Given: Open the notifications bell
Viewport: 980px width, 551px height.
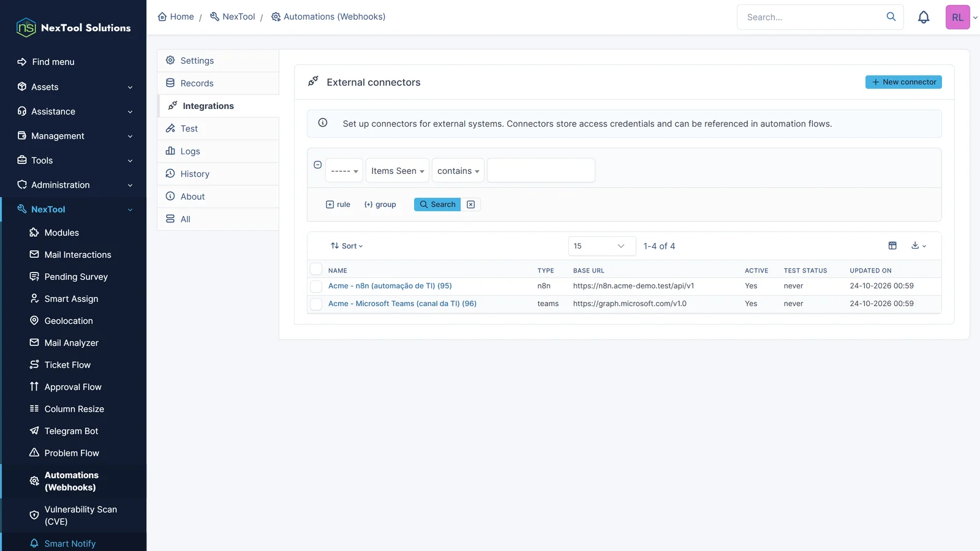Looking at the screenshot, I should click(x=924, y=17).
